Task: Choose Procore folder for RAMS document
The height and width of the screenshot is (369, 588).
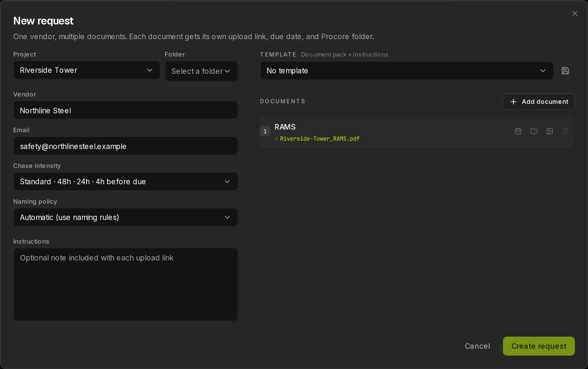Action: click(534, 131)
